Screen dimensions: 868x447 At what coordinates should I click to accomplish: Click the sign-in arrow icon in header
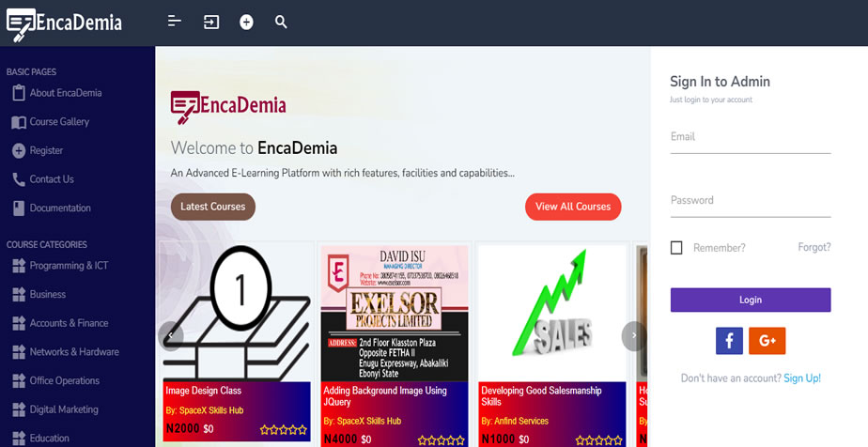(x=211, y=23)
